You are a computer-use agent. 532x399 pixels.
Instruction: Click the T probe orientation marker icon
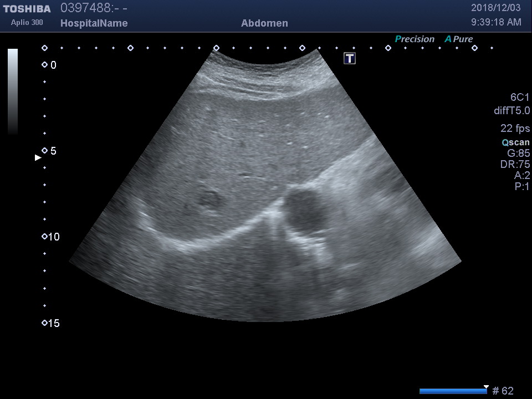pyautogui.click(x=350, y=58)
